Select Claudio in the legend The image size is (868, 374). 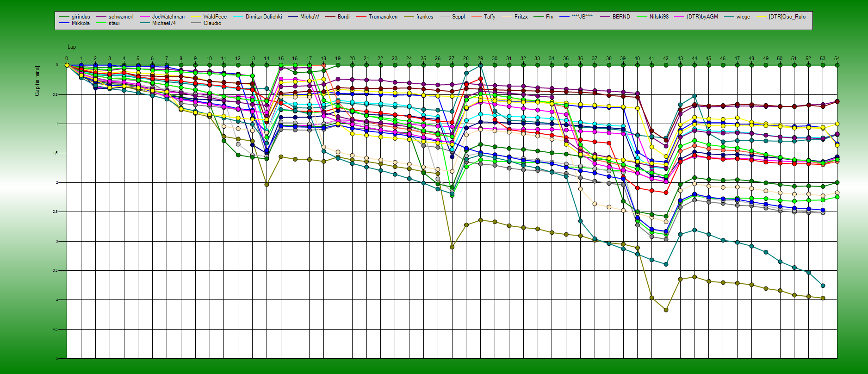(212, 23)
